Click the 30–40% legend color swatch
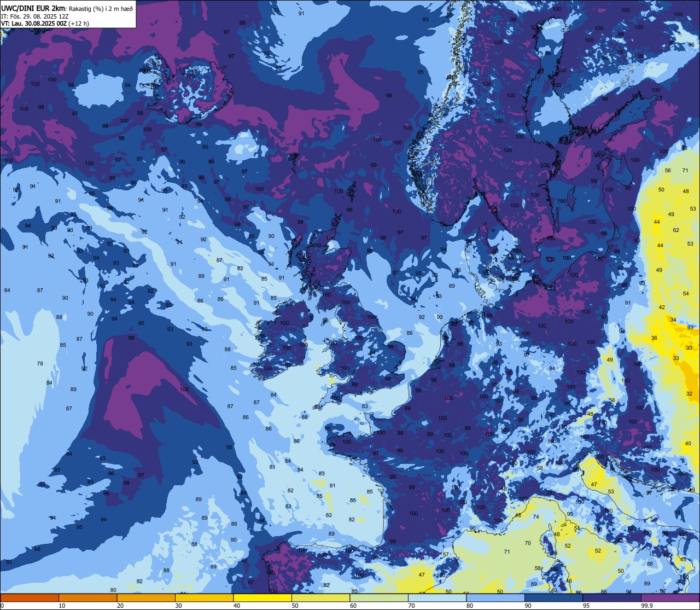 [x=204, y=597]
